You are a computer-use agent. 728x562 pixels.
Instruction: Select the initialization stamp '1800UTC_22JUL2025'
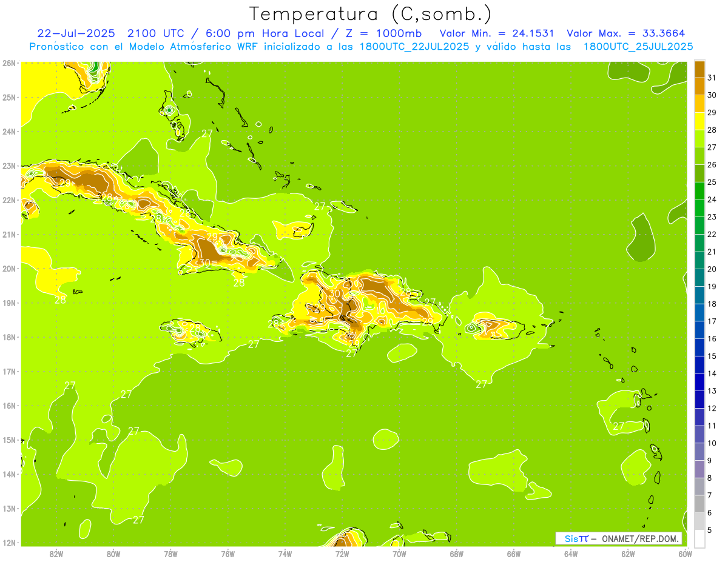click(413, 46)
